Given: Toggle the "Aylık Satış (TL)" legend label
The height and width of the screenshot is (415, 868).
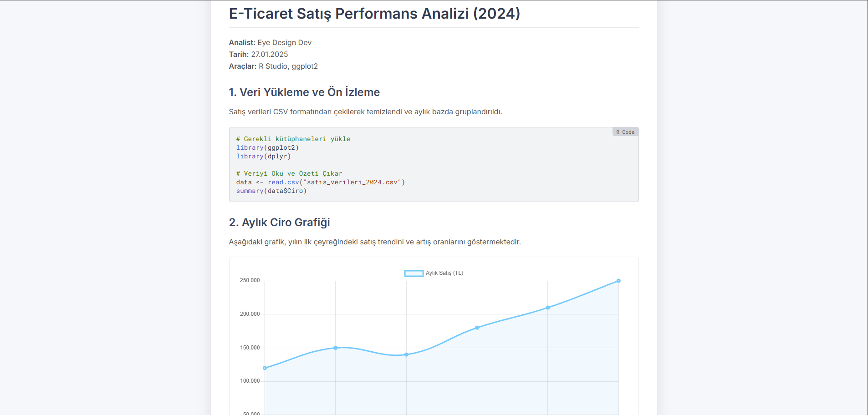Looking at the screenshot, I should point(444,273).
